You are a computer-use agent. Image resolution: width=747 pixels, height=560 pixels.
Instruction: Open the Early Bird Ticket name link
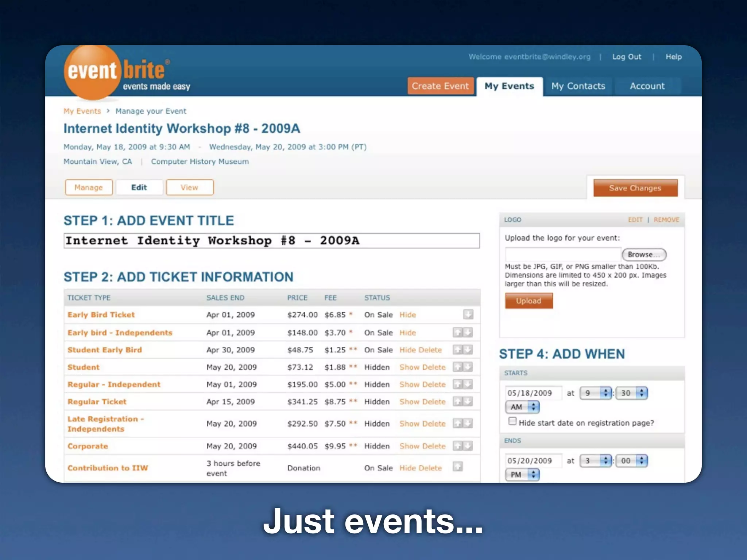coord(101,315)
